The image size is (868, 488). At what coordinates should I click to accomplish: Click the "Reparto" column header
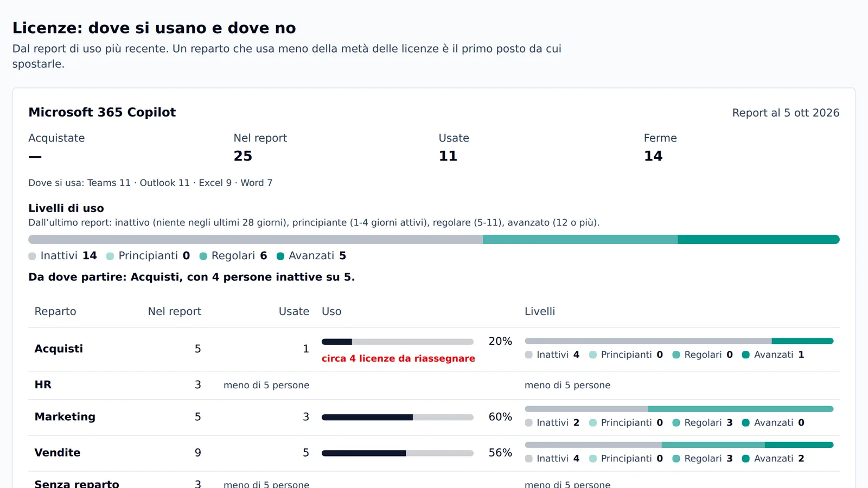tap(55, 311)
